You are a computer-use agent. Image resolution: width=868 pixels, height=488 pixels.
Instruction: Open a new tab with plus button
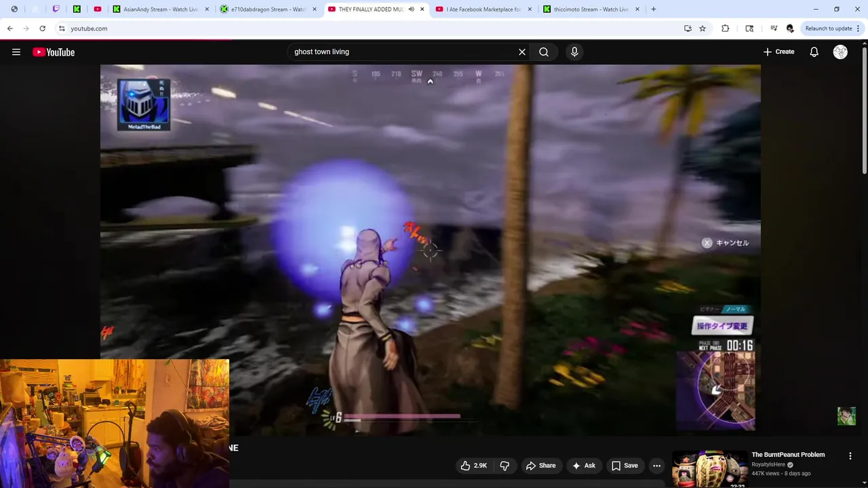[x=654, y=9]
